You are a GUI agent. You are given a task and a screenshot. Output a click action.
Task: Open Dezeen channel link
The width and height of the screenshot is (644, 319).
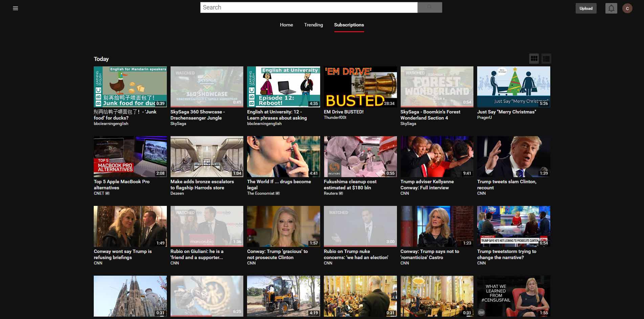tap(177, 193)
